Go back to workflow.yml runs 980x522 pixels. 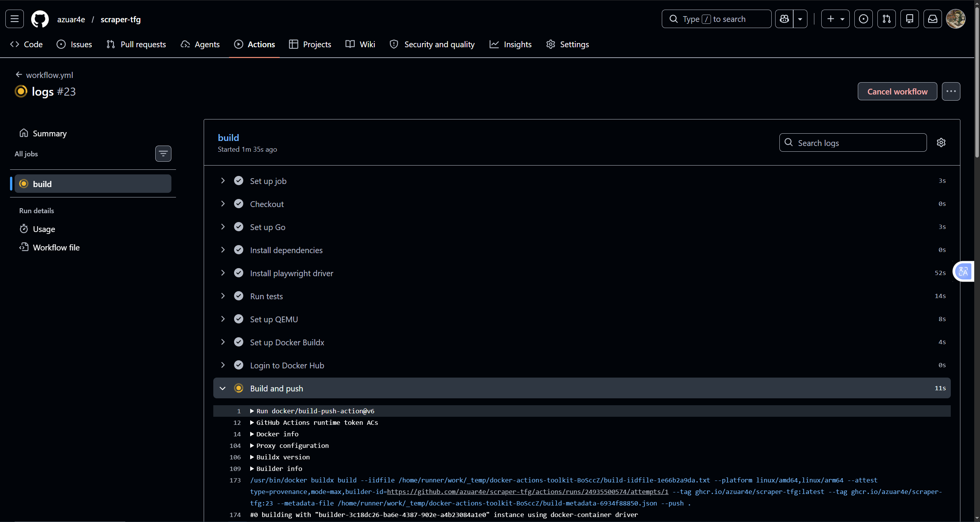(44, 75)
